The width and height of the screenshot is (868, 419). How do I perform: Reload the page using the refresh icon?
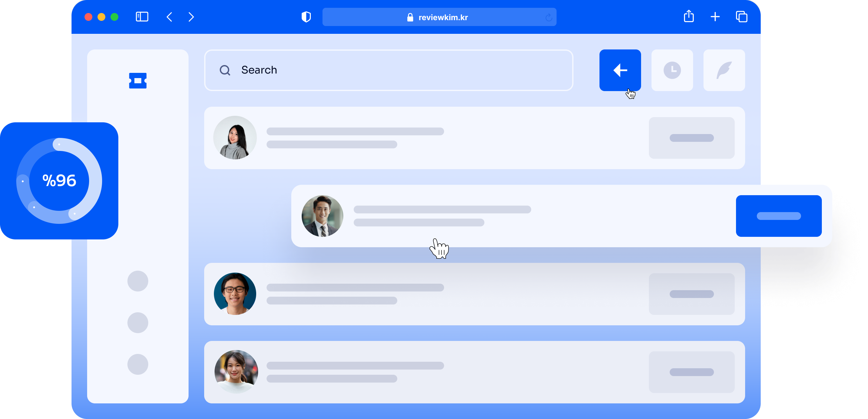coord(548,18)
